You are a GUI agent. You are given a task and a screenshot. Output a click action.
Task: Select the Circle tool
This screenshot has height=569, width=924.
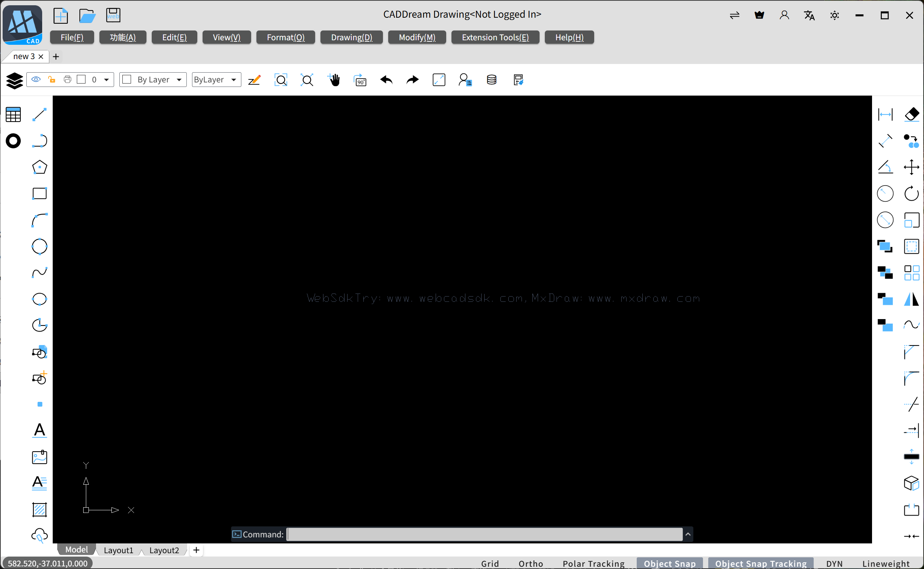click(x=40, y=246)
